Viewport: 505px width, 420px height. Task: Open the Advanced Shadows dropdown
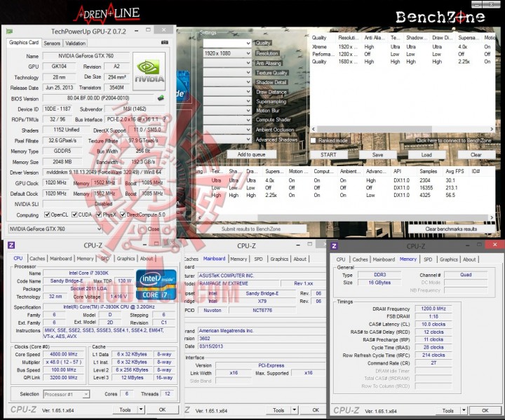pos(227,139)
